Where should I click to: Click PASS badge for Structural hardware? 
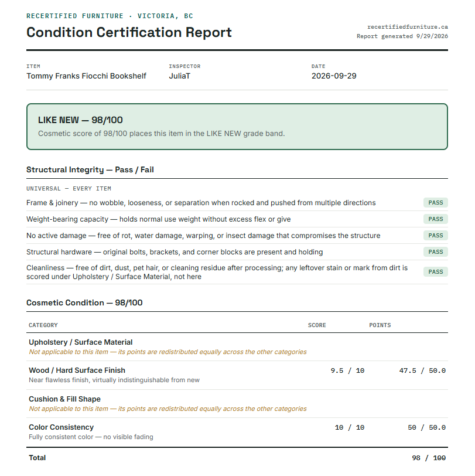pos(436,251)
